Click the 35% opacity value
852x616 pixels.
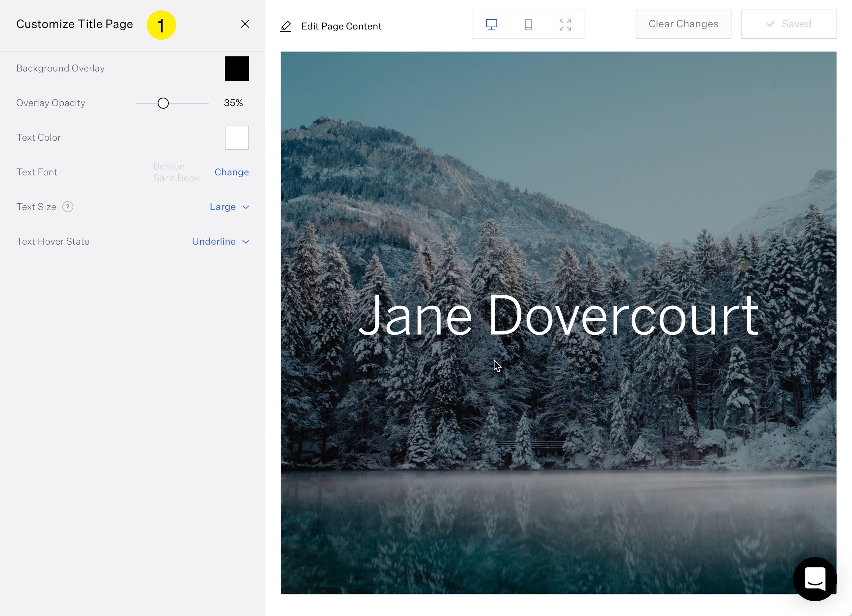233,103
